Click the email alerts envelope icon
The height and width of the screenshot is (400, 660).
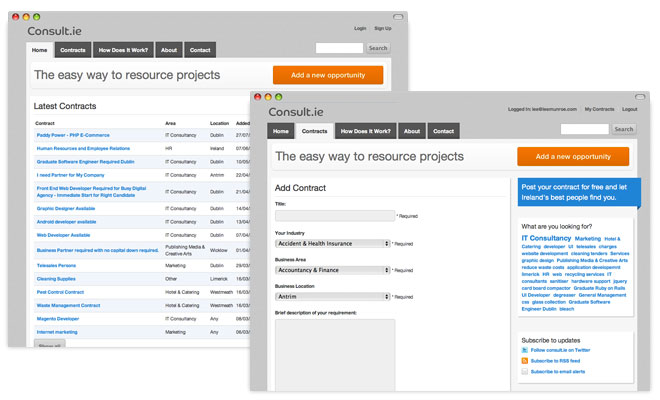[x=524, y=371]
